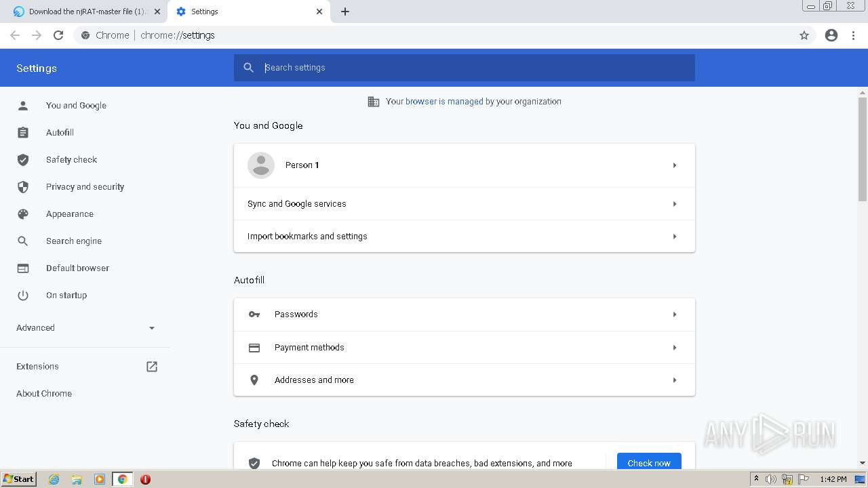Click the Action Center flag in the system tray
Viewport: 868px width, 488px height.
(x=804, y=479)
